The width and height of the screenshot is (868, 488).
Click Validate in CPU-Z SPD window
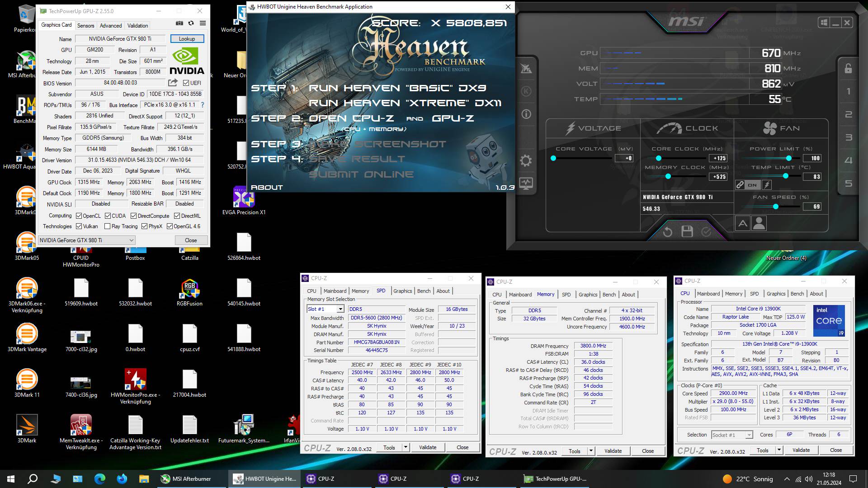point(428,447)
